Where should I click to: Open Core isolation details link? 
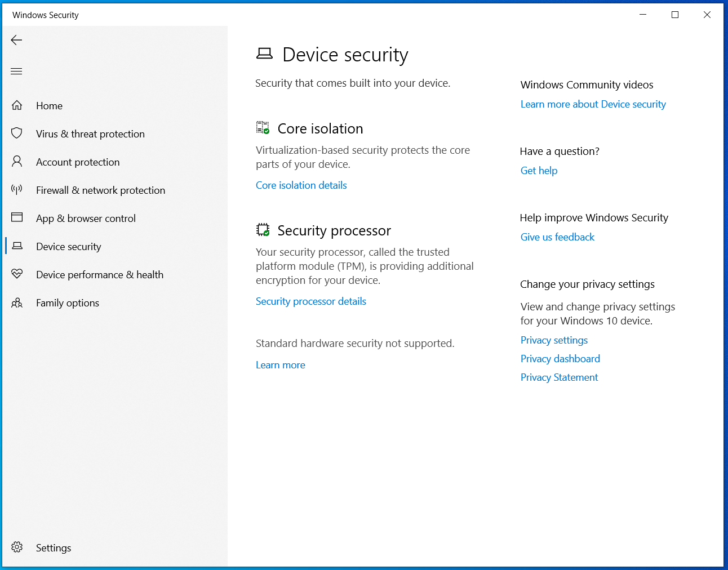tap(301, 185)
